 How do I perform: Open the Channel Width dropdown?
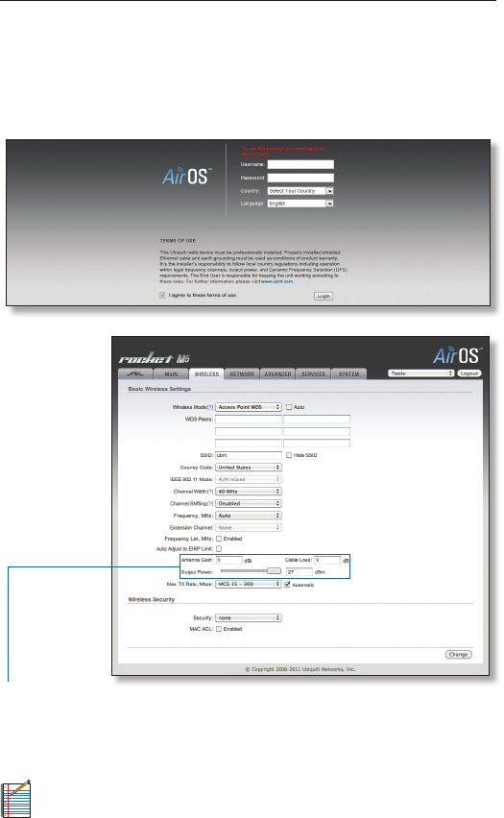(249, 492)
